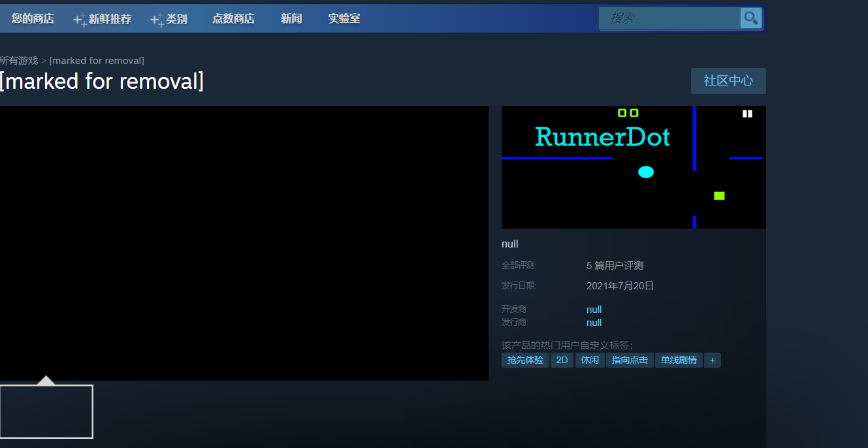Select the 2D tag
The height and width of the screenshot is (448, 868).
pos(562,360)
